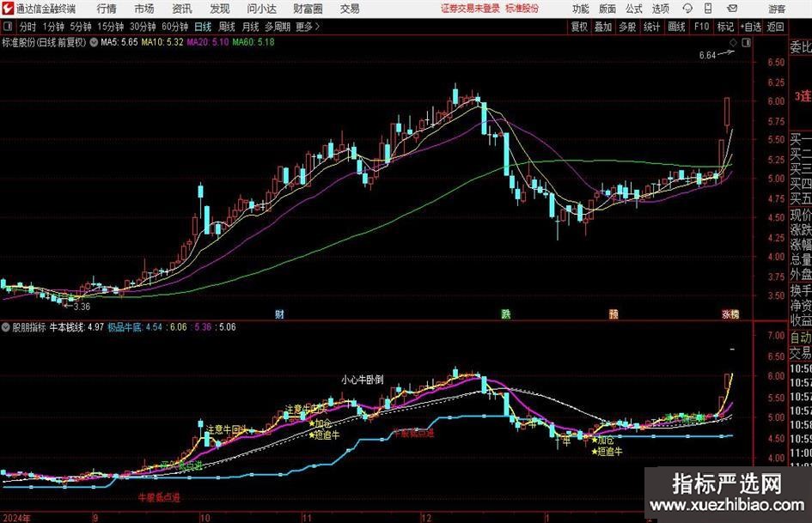Click the 统计 statistics button
This screenshot has height=523, width=812.
[652, 27]
